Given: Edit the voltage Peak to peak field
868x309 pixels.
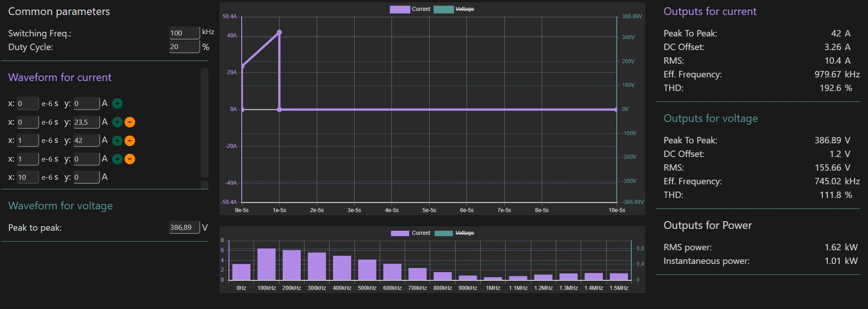Looking at the screenshot, I should [x=184, y=228].
